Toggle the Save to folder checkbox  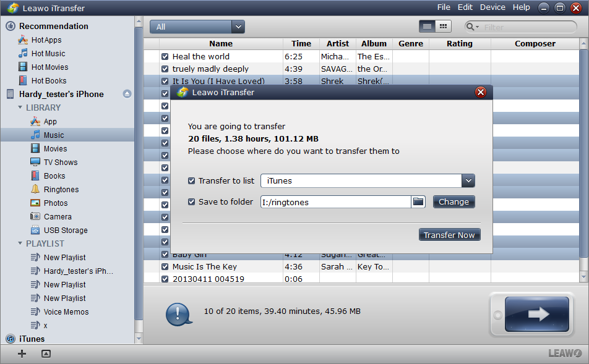click(192, 202)
